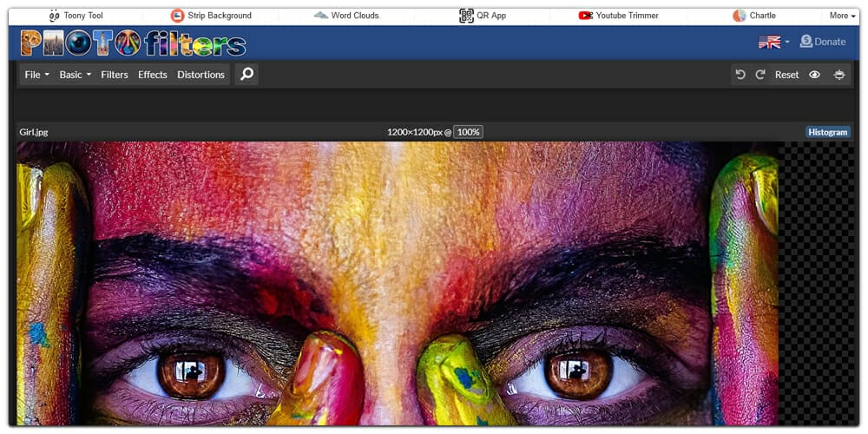868x434 pixels.
Task: Click the magnifying glass search icon
Action: click(x=247, y=74)
